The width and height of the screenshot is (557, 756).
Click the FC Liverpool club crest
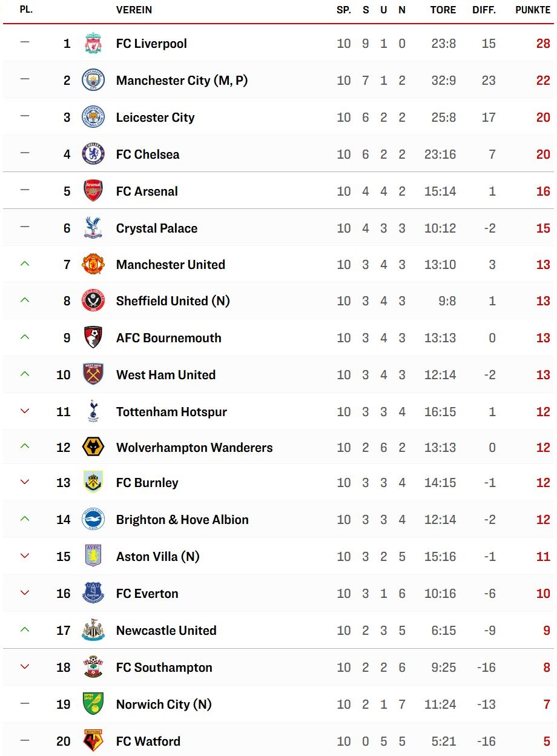(x=93, y=44)
